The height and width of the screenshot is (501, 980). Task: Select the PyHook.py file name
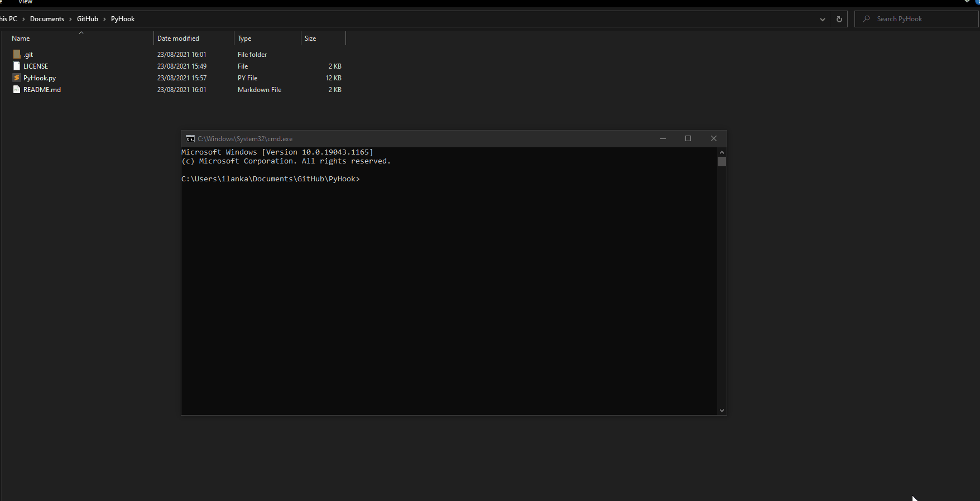(x=40, y=78)
